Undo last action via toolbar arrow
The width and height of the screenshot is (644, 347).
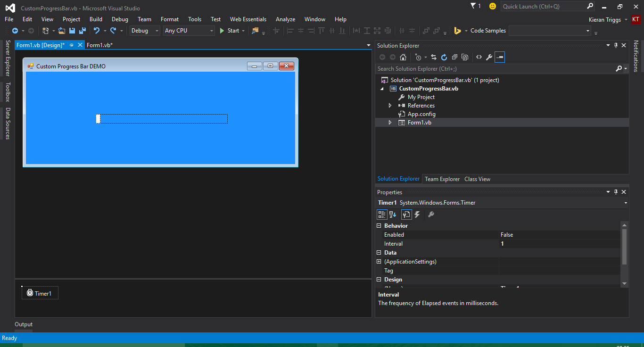[97, 31]
